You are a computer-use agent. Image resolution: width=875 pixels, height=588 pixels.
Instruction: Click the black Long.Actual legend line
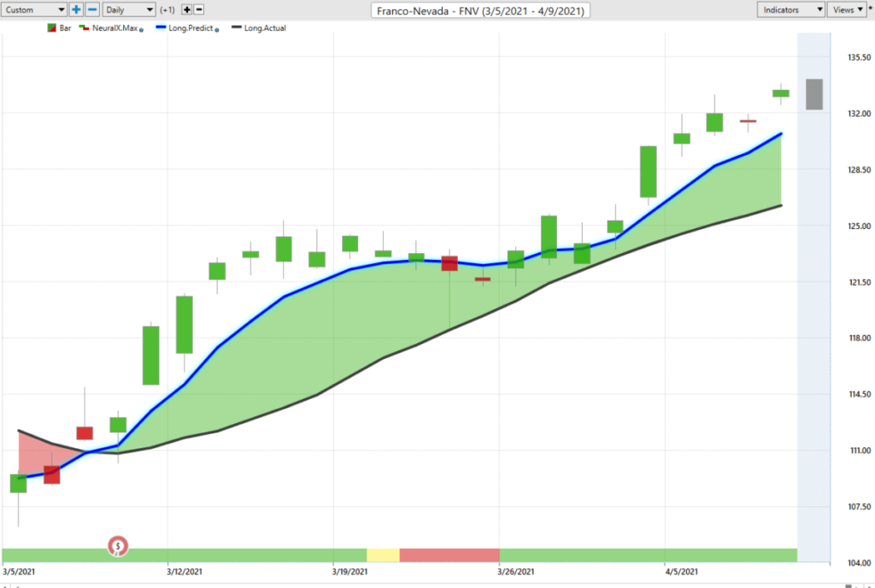click(x=237, y=28)
